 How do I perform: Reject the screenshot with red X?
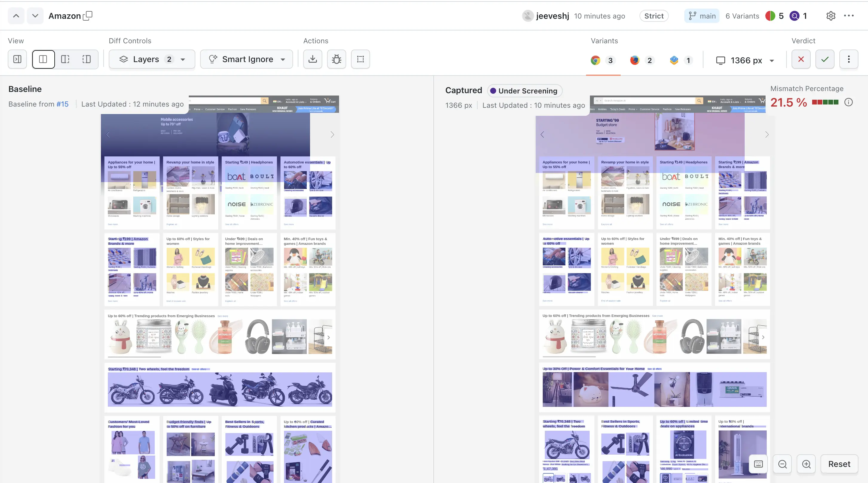coord(800,59)
